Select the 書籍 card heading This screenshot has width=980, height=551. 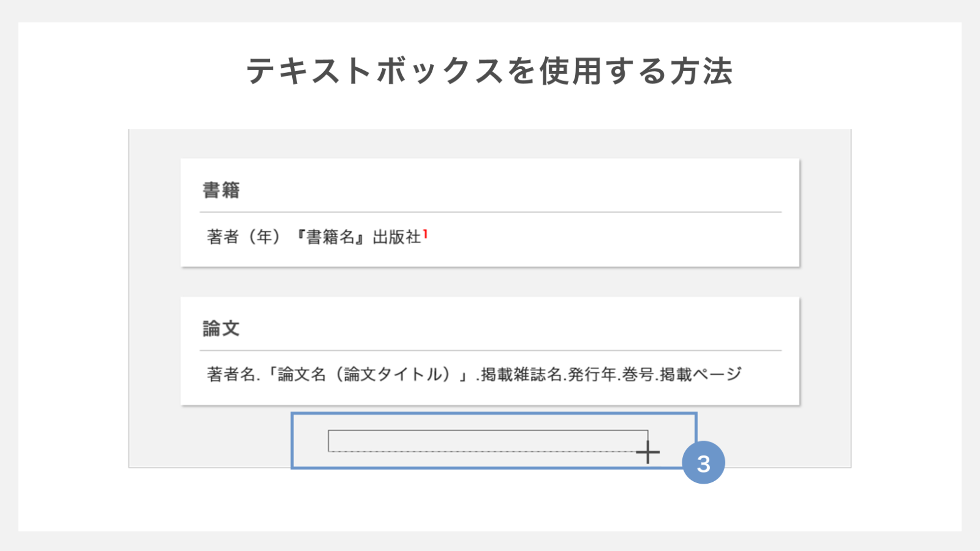point(221,190)
